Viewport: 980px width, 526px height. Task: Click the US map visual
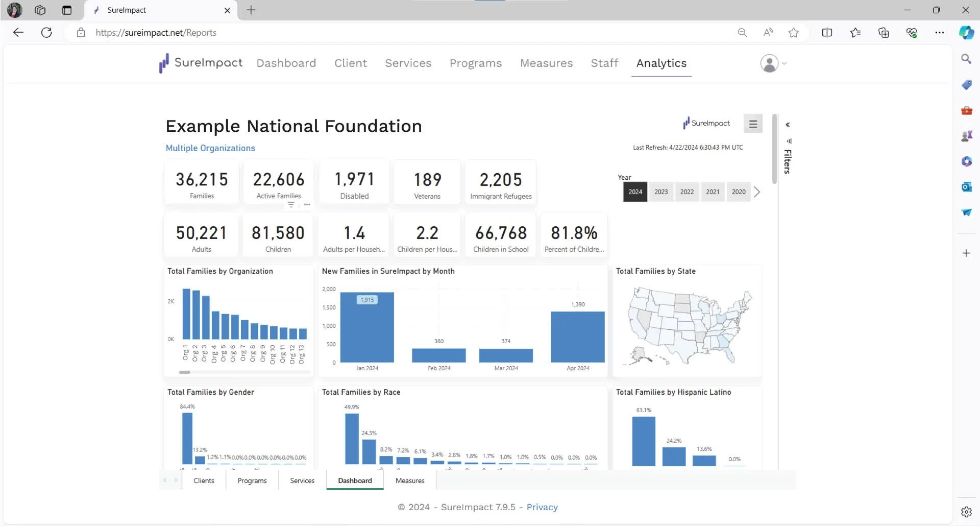687,326
